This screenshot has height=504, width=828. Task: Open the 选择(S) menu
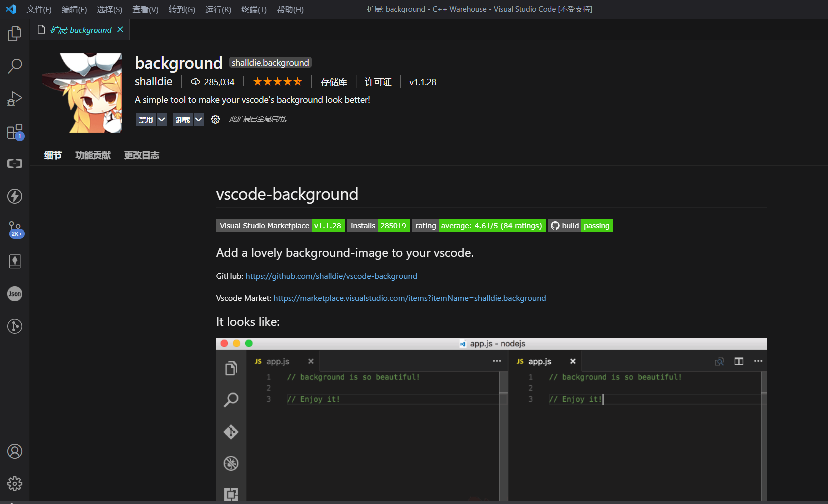click(109, 9)
